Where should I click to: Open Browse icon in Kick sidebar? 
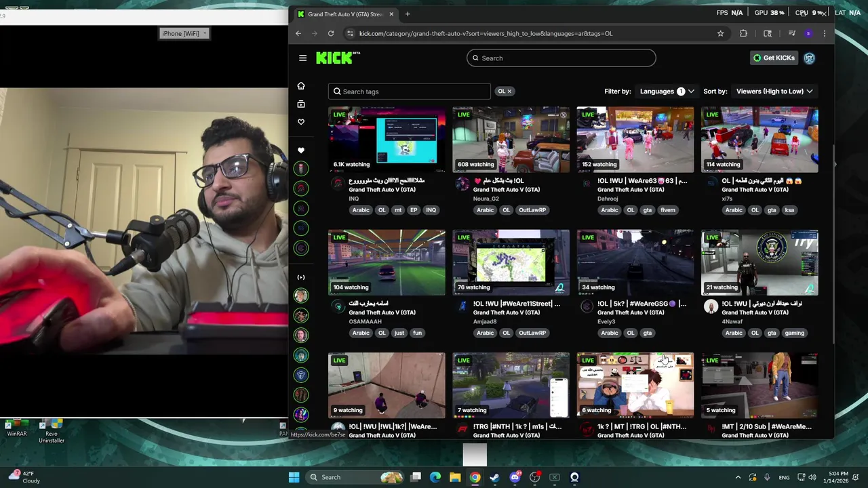(301, 104)
